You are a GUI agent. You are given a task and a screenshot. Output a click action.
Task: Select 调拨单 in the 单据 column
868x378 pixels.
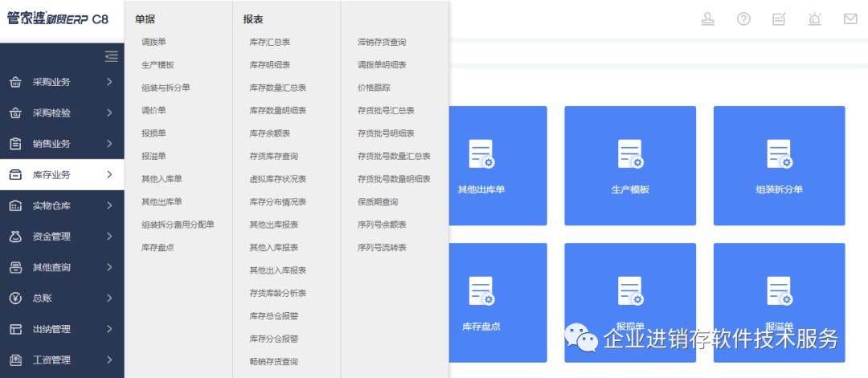(154, 42)
